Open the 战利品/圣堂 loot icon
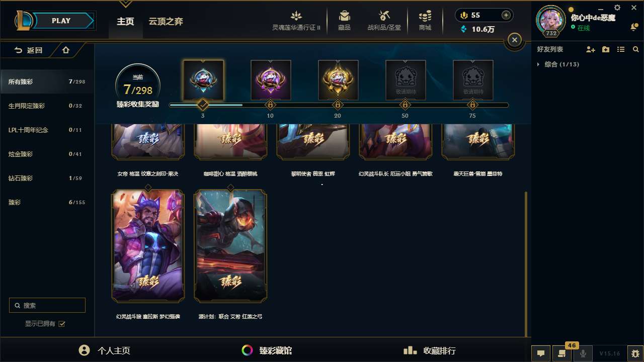 click(384, 16)
